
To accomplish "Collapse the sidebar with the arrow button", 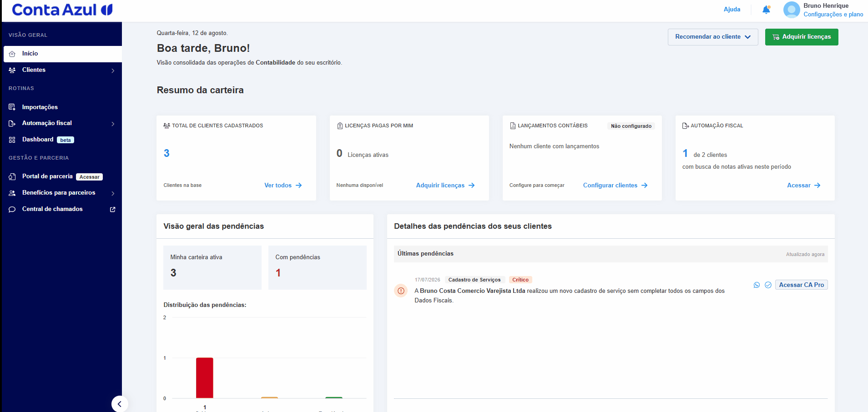I will point(120,404).
